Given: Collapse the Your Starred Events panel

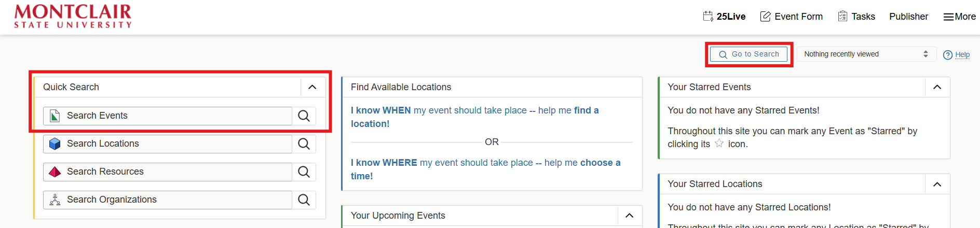Looking at the screenshot, I should [x=937, y=87].
